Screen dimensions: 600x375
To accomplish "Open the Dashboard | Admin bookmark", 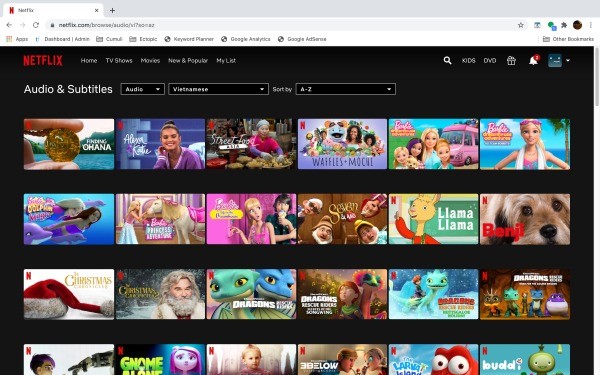I will [x=62, y=39].
